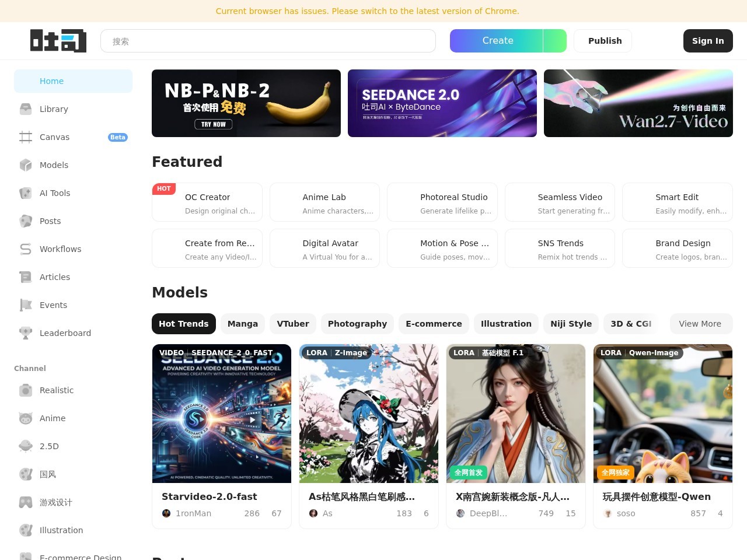Click the Leaderboard trophy icon

[26, 333]
